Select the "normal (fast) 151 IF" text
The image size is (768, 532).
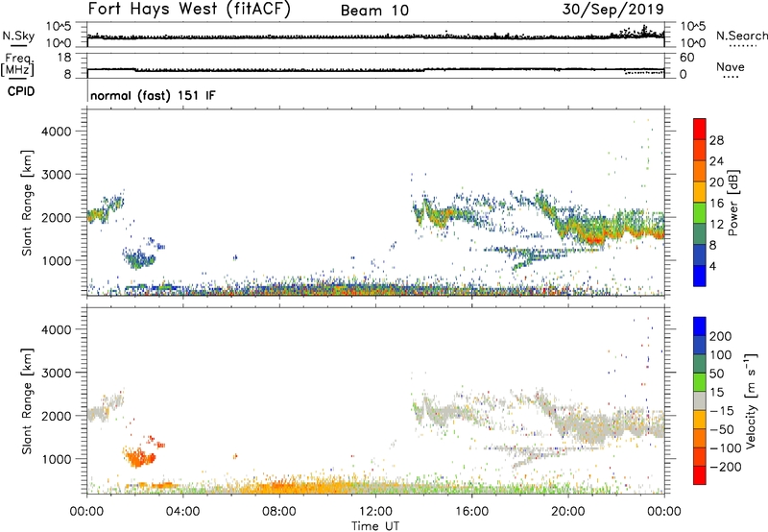pyautogui.click(x=153, y=95)
